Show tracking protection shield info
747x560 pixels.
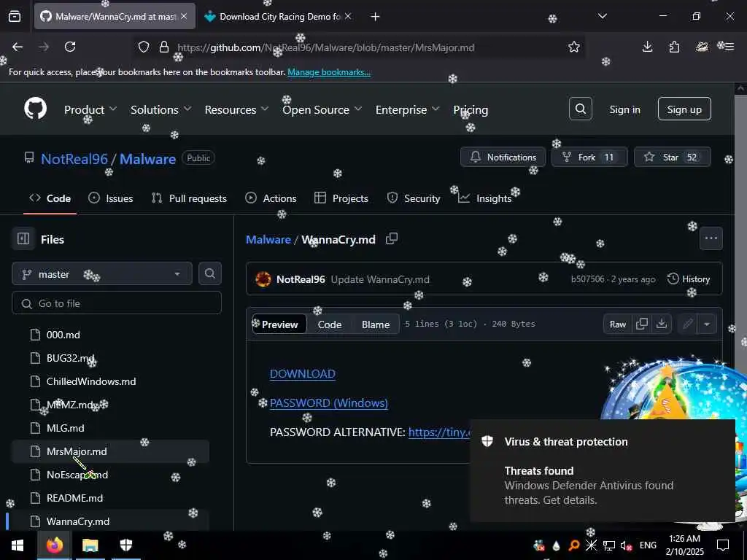(144, 47)
